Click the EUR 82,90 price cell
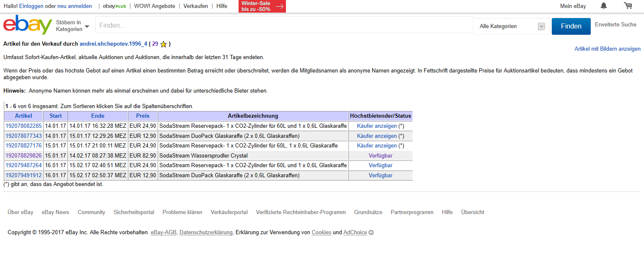The height and width of the screenshot is (274, 644). coord(143,155)
